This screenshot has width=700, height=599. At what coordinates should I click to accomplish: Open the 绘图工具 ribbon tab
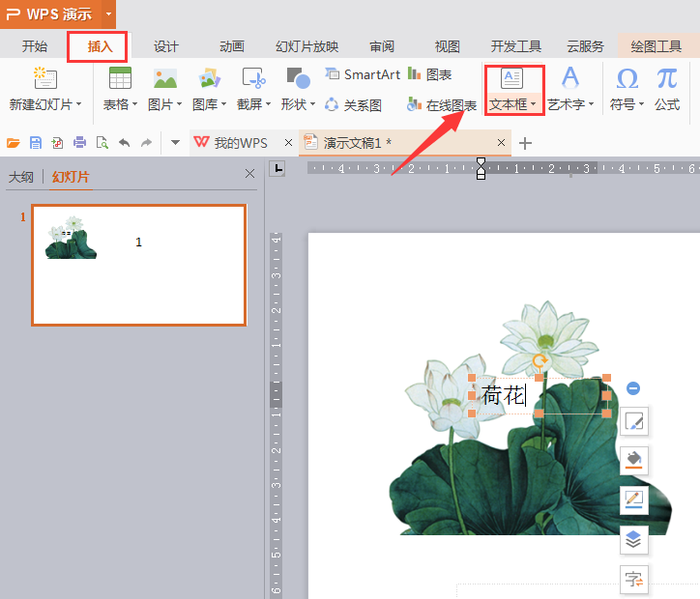656,46
